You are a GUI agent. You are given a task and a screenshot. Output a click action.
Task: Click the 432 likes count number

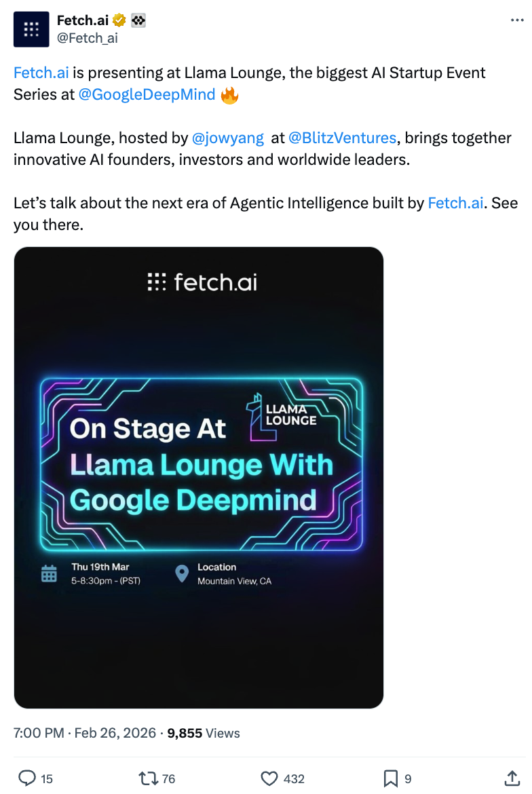pyautogui.click(x=294, y=779)
